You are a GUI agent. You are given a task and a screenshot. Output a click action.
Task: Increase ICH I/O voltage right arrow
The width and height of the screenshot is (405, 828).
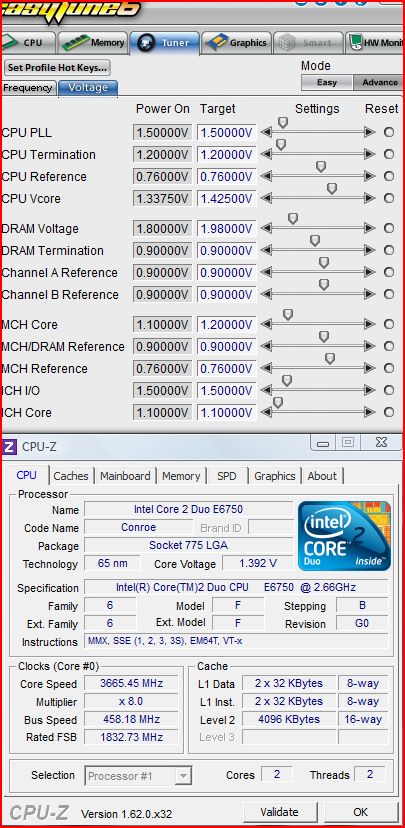(370, 391)
